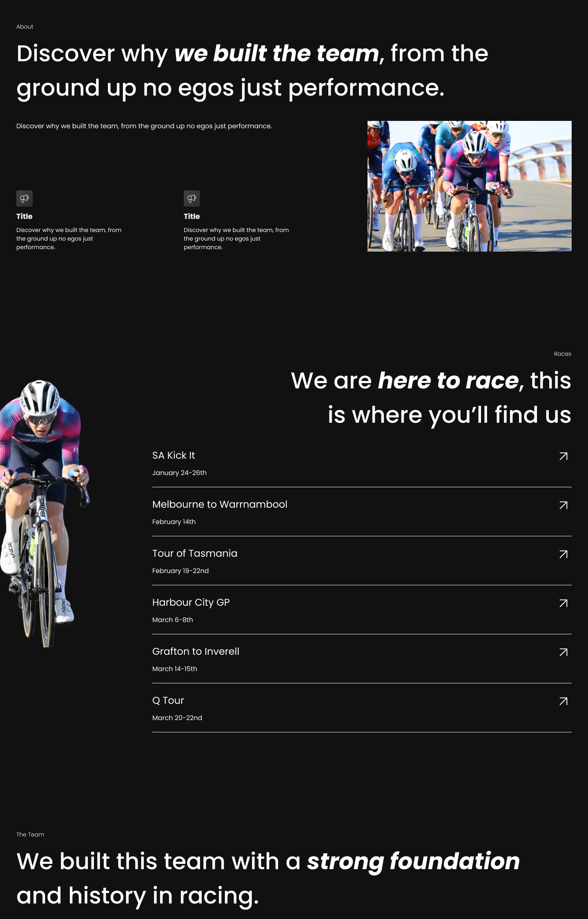
Task: Click the Races section label
Action: point(563,354)
